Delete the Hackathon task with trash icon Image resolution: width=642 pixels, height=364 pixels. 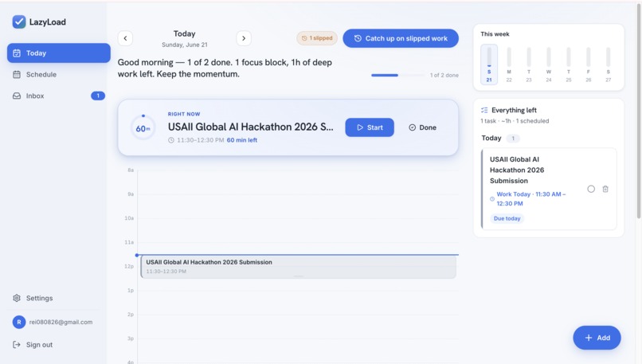point(605,189)
